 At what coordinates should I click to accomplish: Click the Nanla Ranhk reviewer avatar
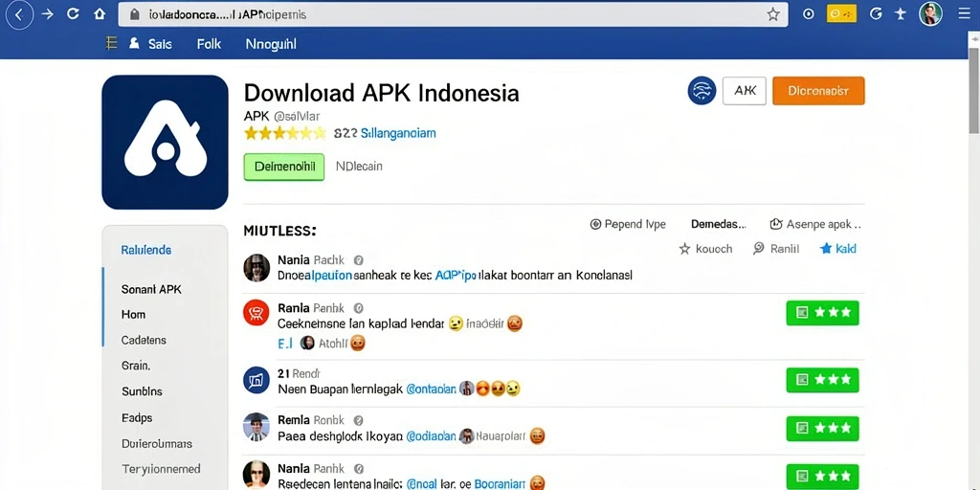tap(256, 475)
